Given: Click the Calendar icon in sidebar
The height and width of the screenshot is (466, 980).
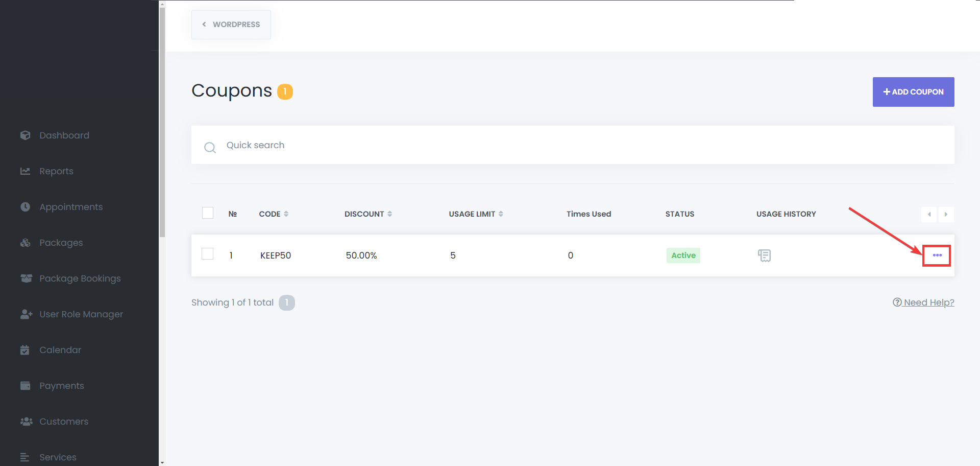Looking at the screenshot, I should pyautogui.click(x=25, y=350).
